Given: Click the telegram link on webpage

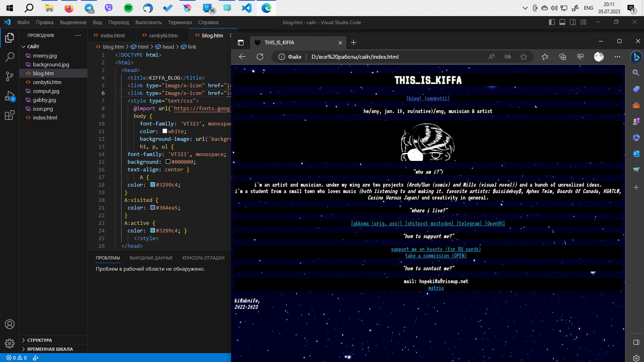Looking at the screenshot, I should pos(469,224).
